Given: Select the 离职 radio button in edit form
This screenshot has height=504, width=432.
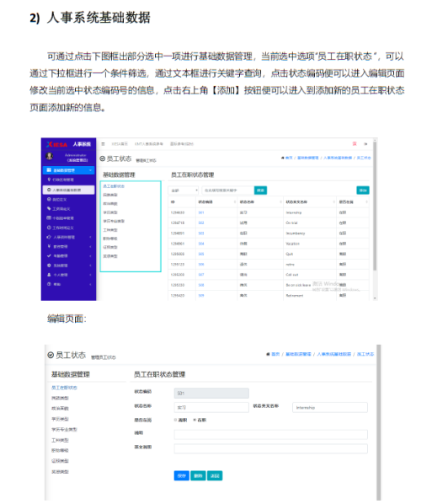Looking at the screenshot, I should click(176, 420).
